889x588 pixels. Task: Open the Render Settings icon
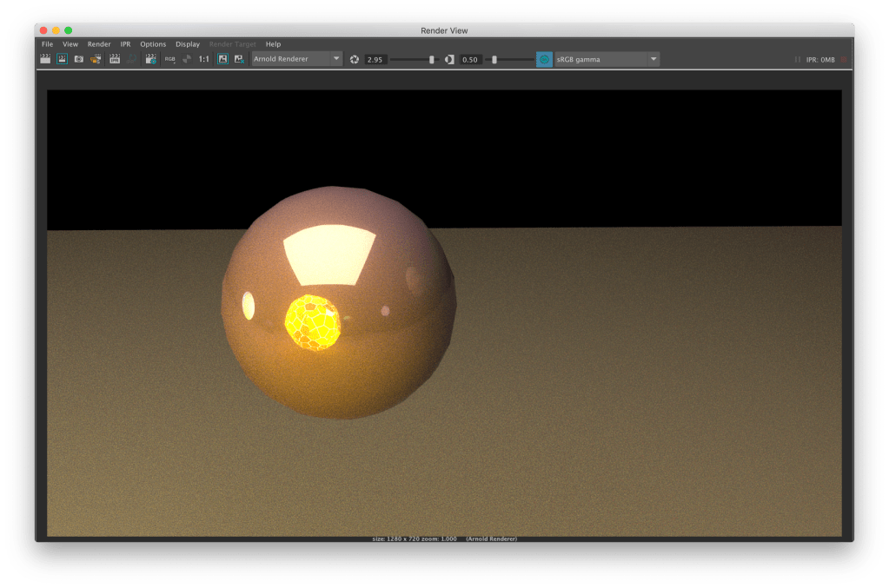coord(151,59)
